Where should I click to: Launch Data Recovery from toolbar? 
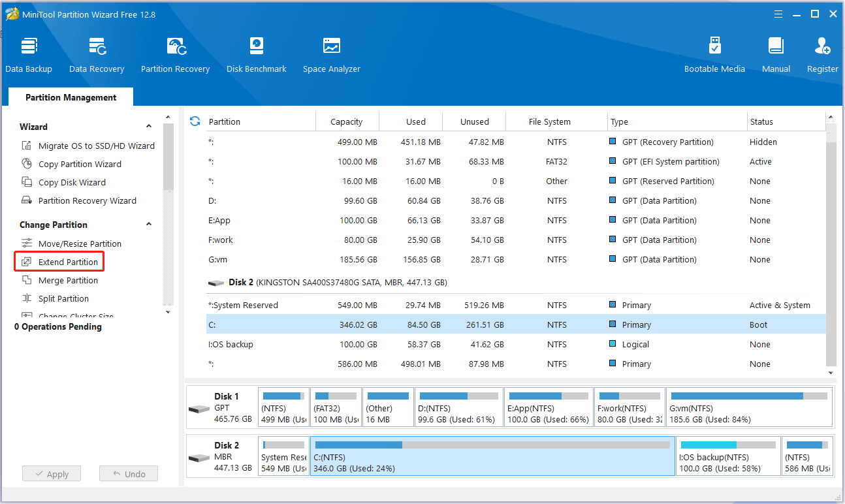tap(97, 55)
